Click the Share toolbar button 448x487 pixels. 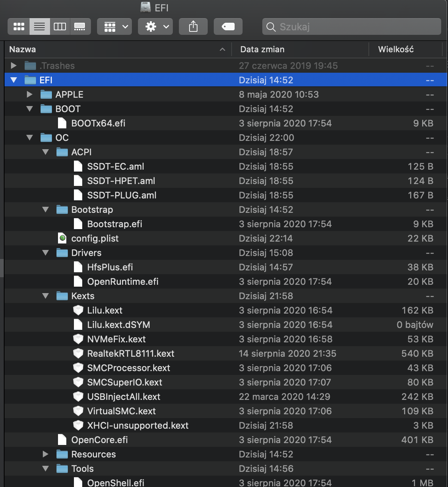pos(193,27)
